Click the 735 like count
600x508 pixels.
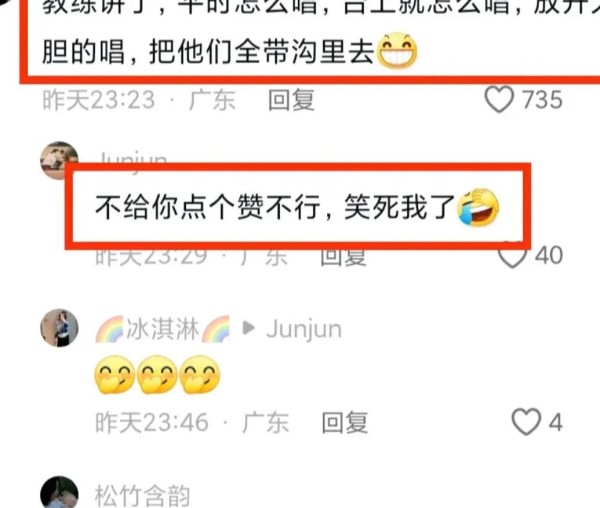pyautogui.click(x=543, y=100)
